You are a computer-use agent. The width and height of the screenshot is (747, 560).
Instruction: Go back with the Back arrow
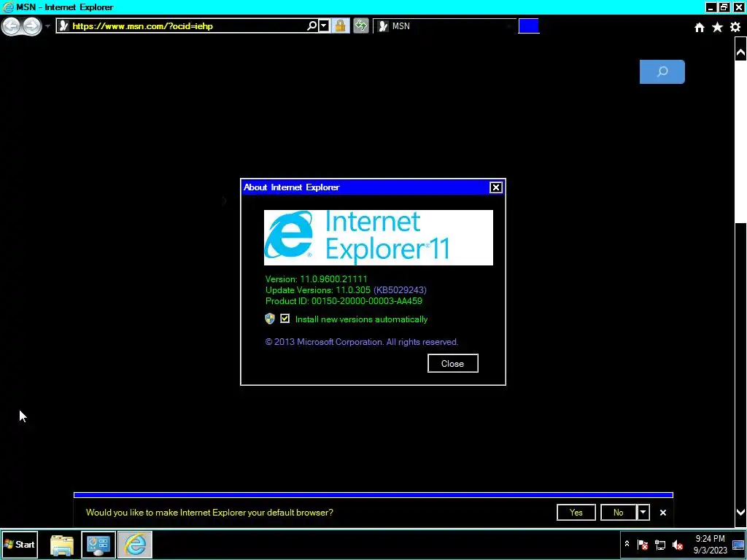tap(12, 26)
